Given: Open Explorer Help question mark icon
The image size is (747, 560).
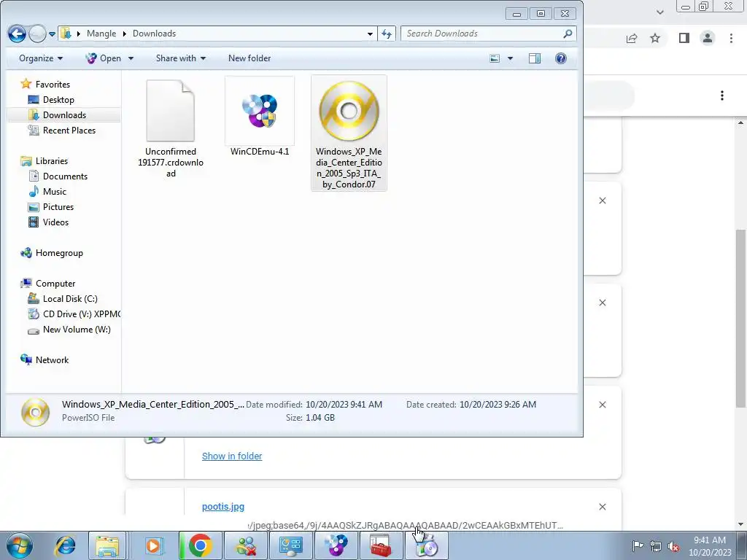Looking at the screenshot, I should [561, 58].
